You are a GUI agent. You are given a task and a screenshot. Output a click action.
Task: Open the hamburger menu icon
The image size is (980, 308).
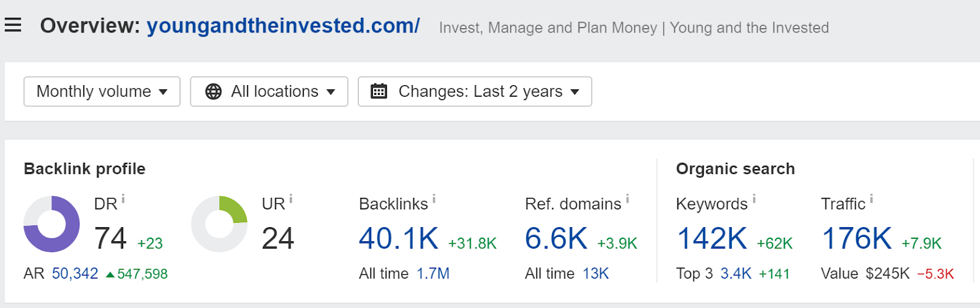click(13, 25)
